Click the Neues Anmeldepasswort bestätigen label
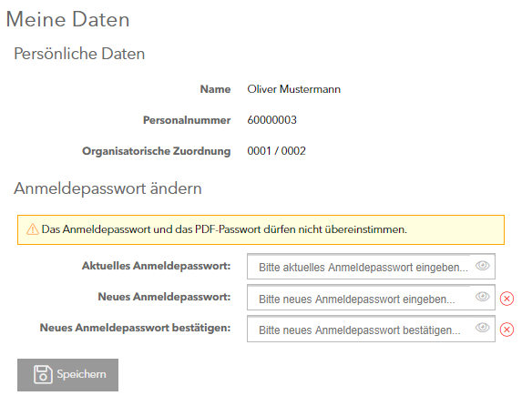Viewport: 532px width, 406px height. pyautogui.click(x=135, y=328)
